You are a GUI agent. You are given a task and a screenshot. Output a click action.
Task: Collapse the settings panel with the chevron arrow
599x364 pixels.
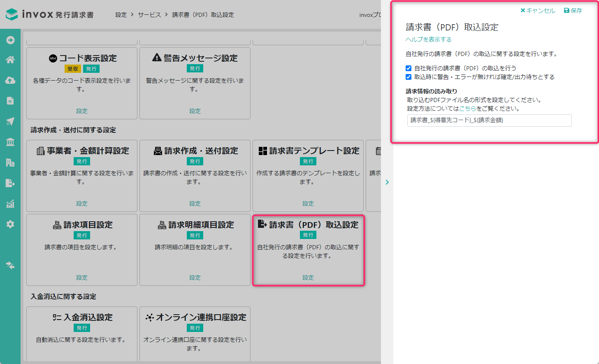[x=387, y=182]
